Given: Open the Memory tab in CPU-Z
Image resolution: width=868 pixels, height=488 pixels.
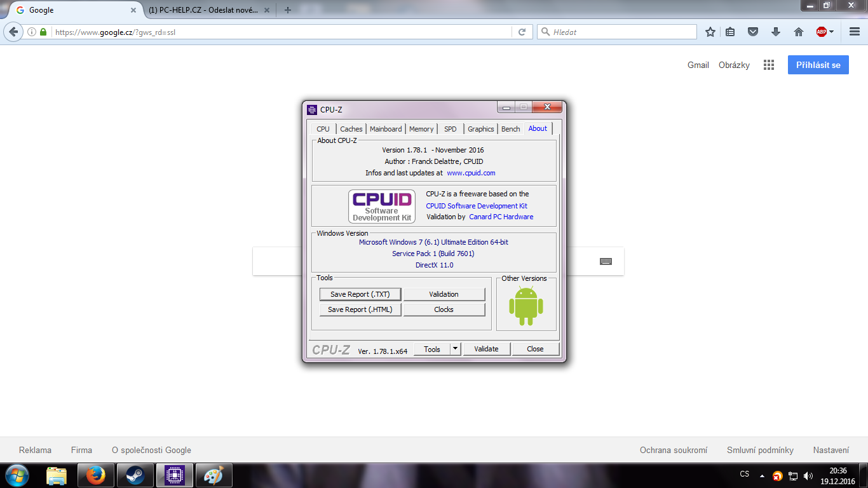Looking at the screenshot, I should [421, 129].
